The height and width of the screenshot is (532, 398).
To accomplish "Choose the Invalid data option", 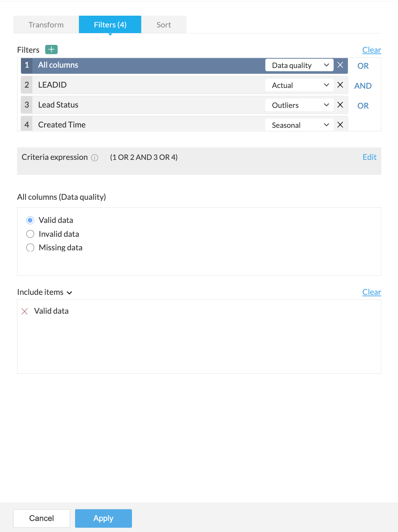I will coord(30,234).
